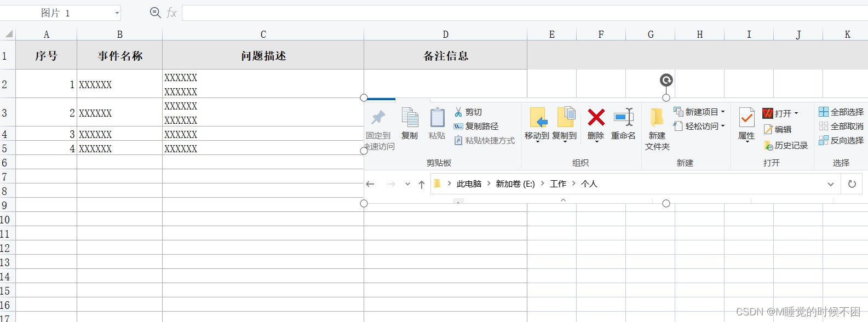
Task: Click the Edit (编辑) item
Action: (x=778, y=129)
